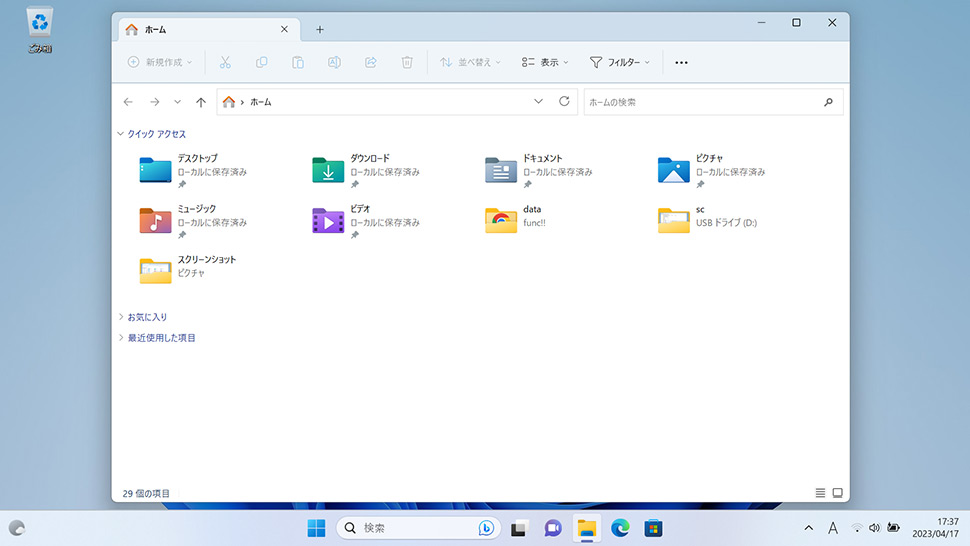Open recent locations chevron beside forward arrow
The height and width of the screenshot is (546, 970).
[178, 102]
